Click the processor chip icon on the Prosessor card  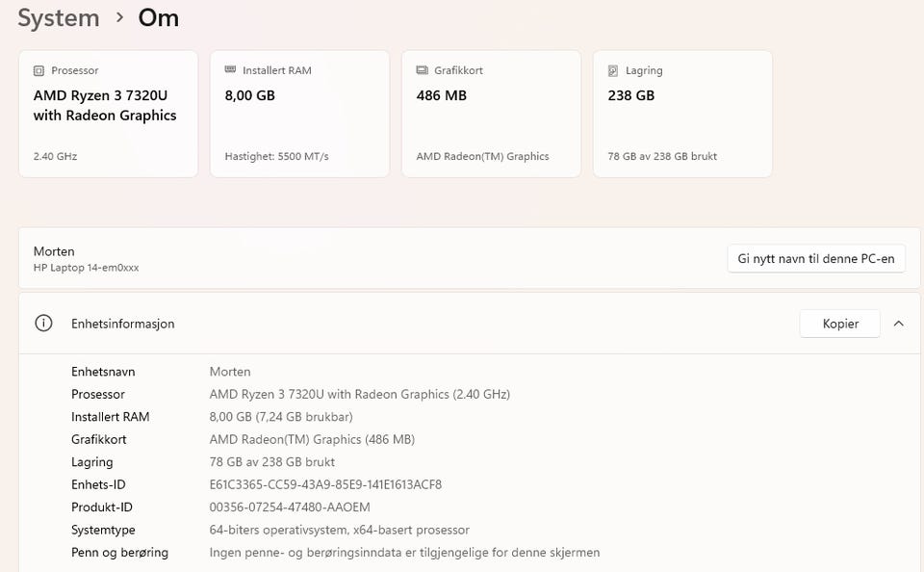pyautogui.click(x=38, y=70)
